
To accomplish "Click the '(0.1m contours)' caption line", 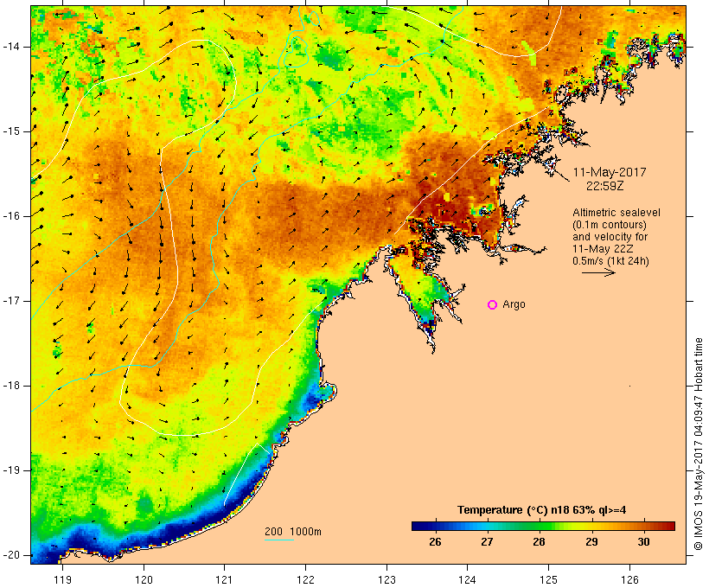I will pos(610,225).
